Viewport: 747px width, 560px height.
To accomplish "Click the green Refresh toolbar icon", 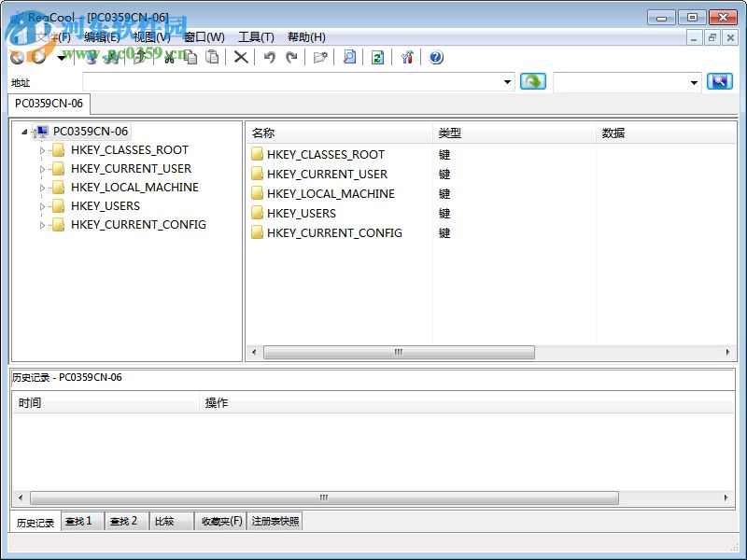I will coord(377,57).
